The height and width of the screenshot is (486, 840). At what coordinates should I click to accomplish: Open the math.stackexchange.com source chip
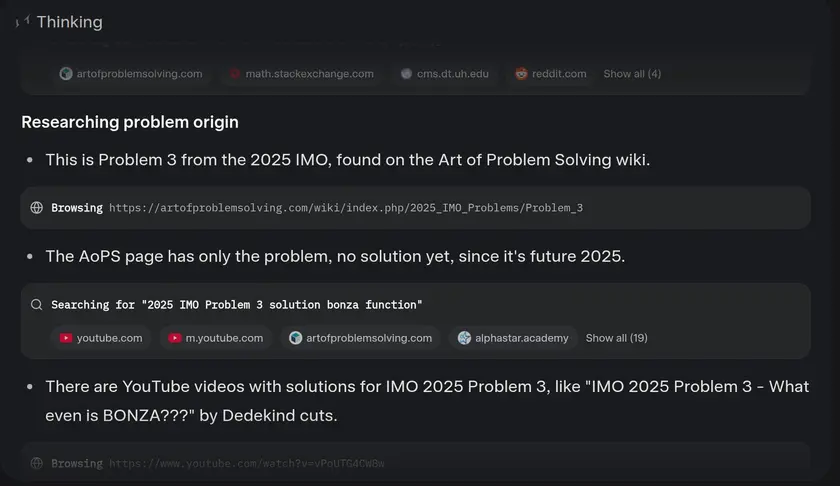point(301,73)
